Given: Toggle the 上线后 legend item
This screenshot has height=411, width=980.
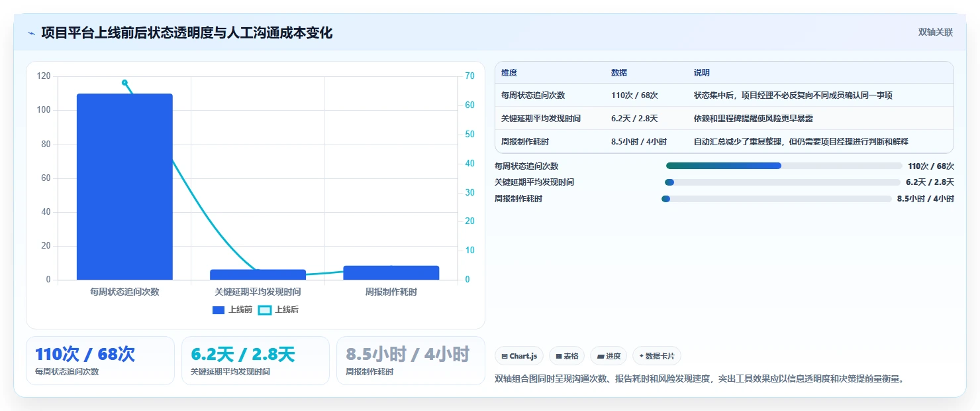Looking at the screenshot, I should coord(278,310).
